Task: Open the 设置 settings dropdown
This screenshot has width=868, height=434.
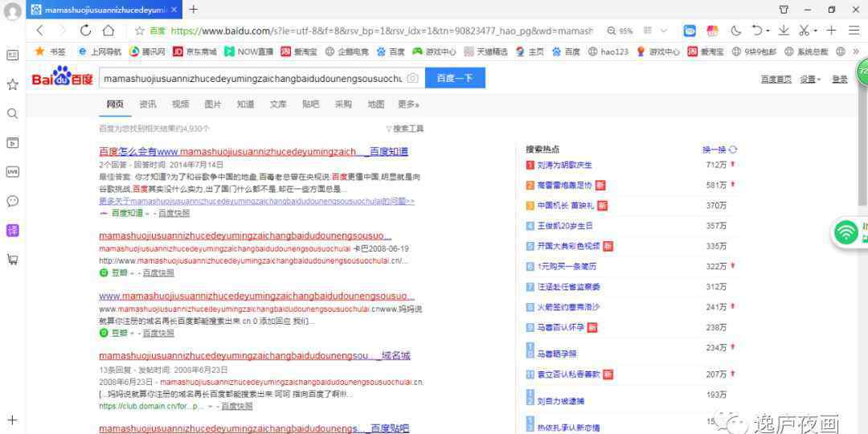Action: pos(810,80)
